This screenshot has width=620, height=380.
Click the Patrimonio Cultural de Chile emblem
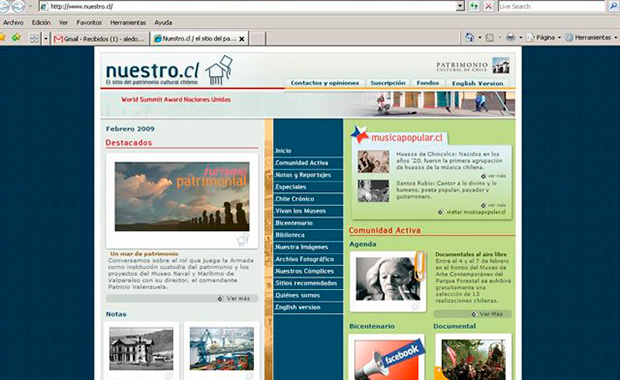pyautogui.click(x=501, y=65)
